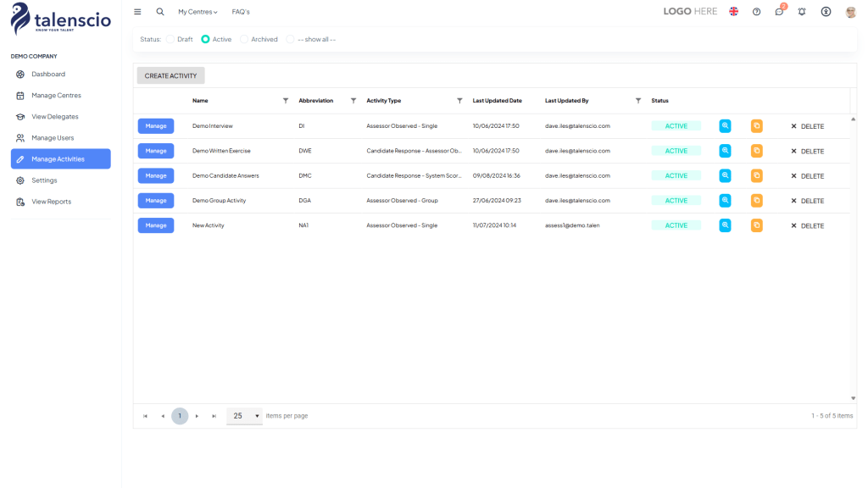Click the table scrollbar up arrow

[853, 119]
